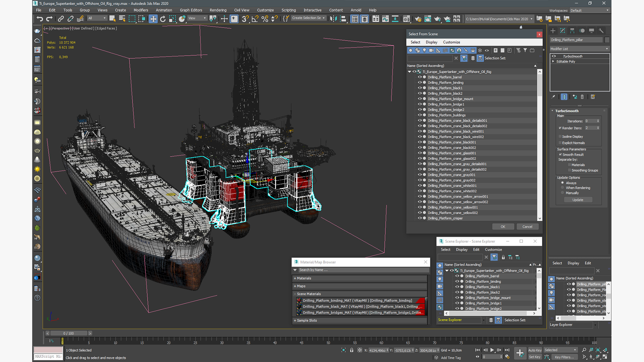Toggle the Smooth Result checkbox
Screen dimensions: 644x362
click(x=560, y=155)
